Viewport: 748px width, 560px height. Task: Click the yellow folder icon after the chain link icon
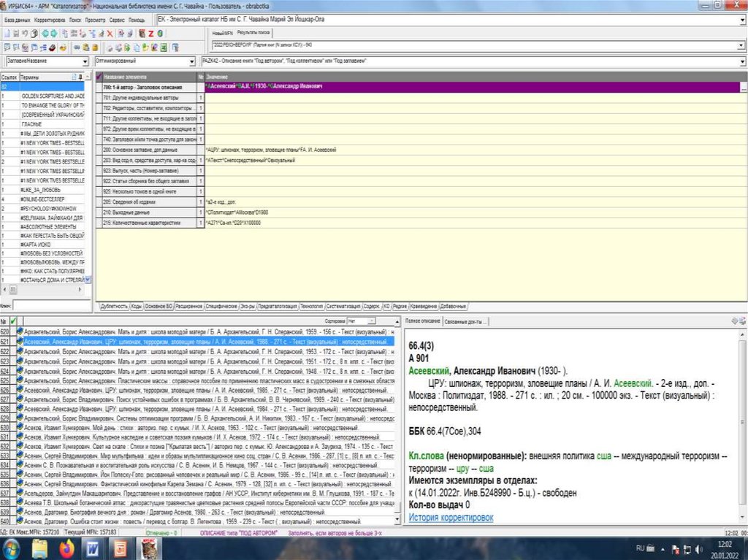pyautogui.click(x=86, y=47)
